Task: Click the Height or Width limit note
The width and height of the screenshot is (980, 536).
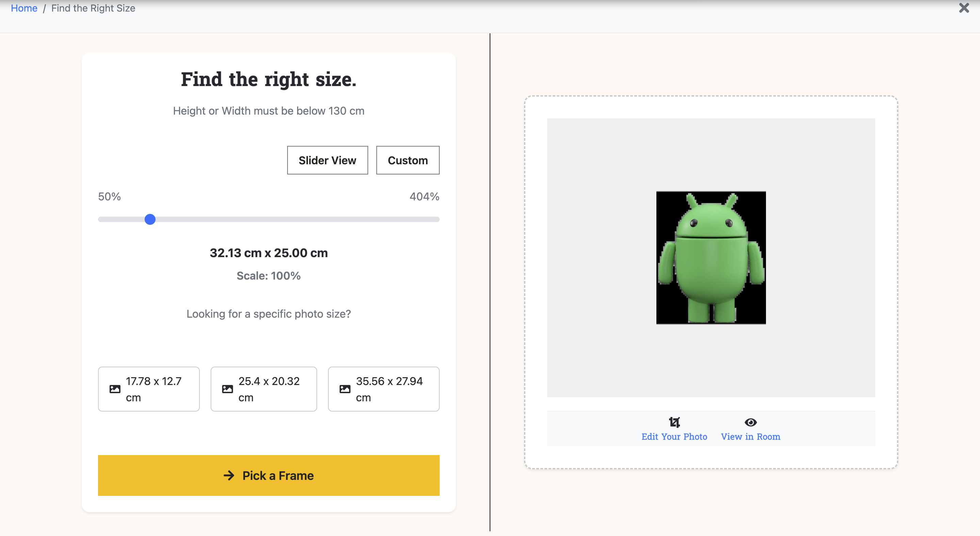Action: click(268, 111)
